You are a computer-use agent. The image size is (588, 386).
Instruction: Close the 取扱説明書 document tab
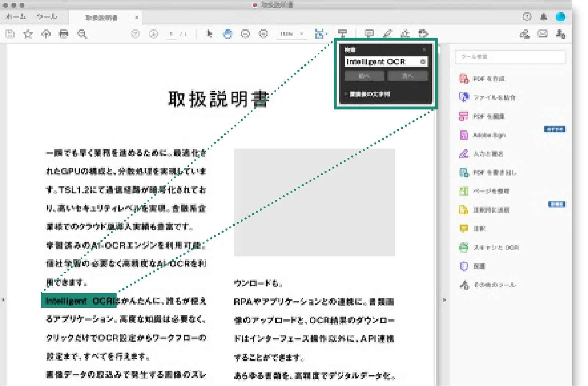[137, 17]
